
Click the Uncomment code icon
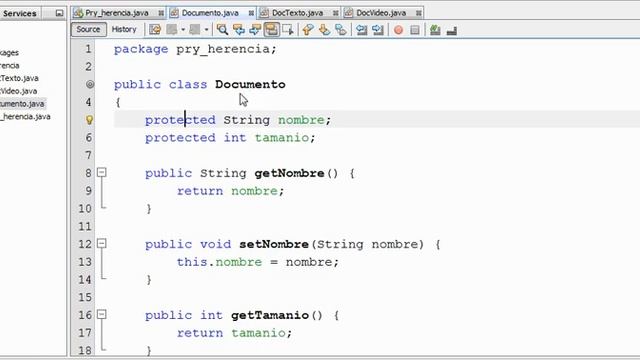pyautogui.click(x=451, y=30)
